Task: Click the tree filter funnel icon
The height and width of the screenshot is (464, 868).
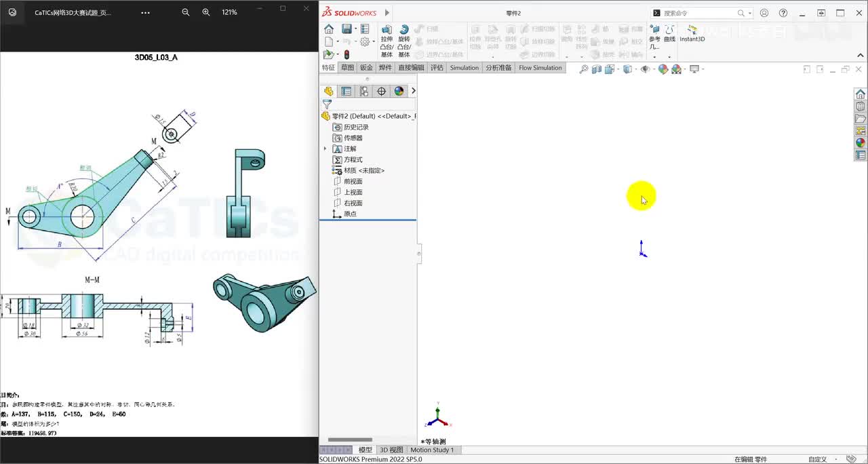Action: pos(327,104)
